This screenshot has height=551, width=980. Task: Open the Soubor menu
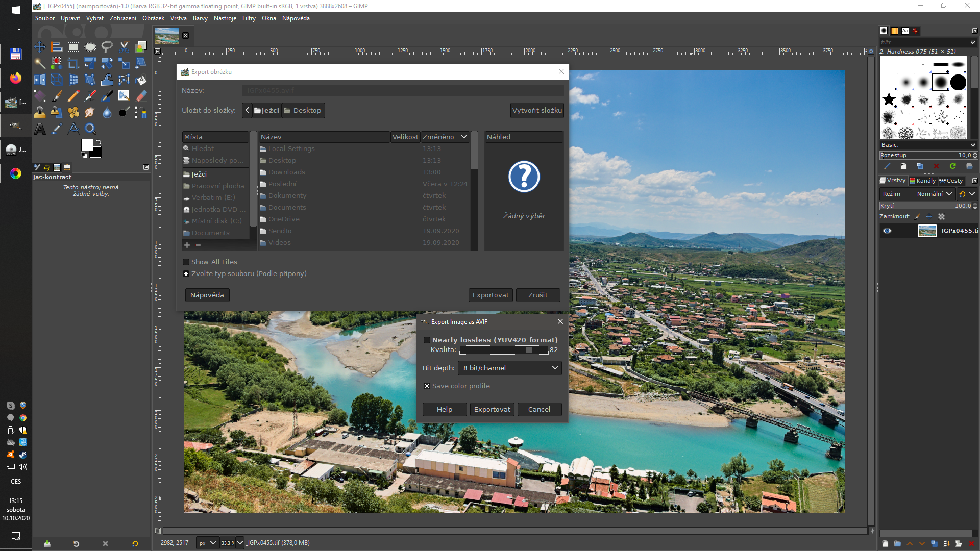(x=45, y=18)
